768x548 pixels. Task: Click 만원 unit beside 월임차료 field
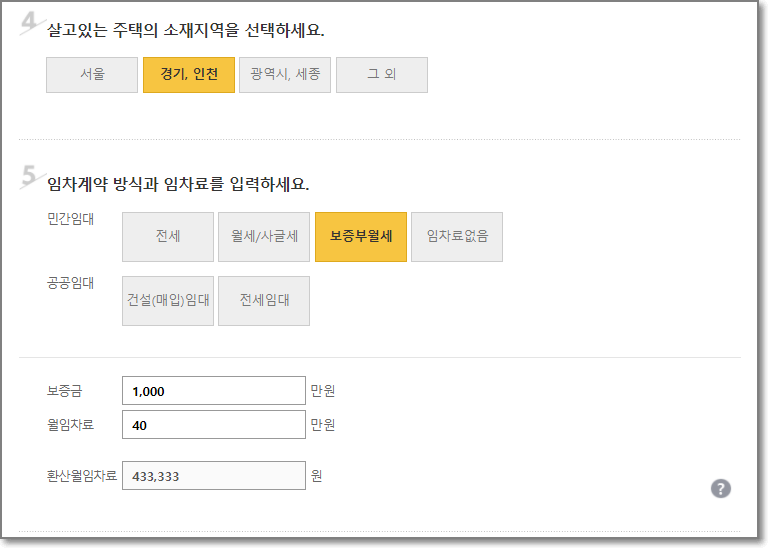coord(323,425)
